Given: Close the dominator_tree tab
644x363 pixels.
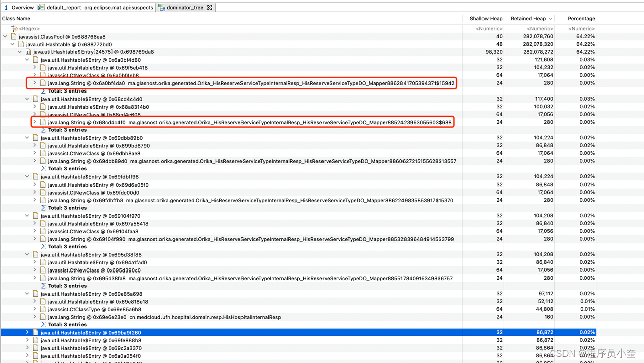Looking at the screenshot, I should [x=210, y=8].
